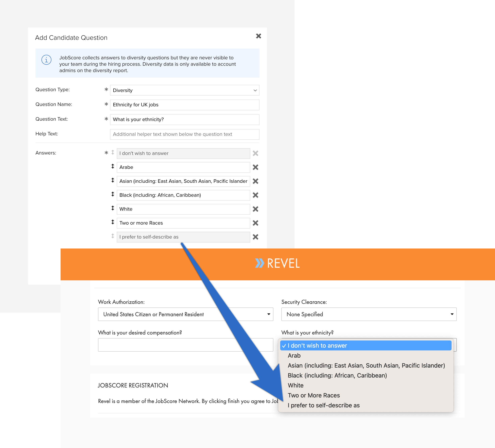This screenshot has width=495, height=448.
Task: Click the close (×) icon on the dialog
Action: tap(259, 36)
